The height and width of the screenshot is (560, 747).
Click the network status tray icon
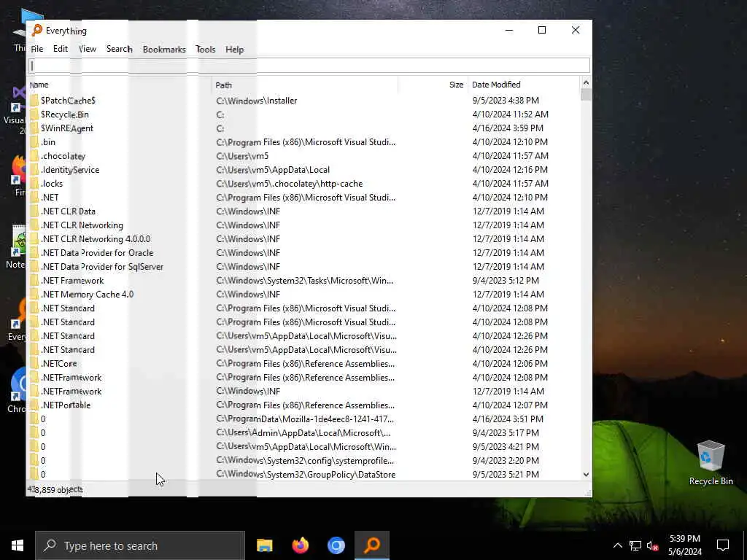tap(635, 545)
